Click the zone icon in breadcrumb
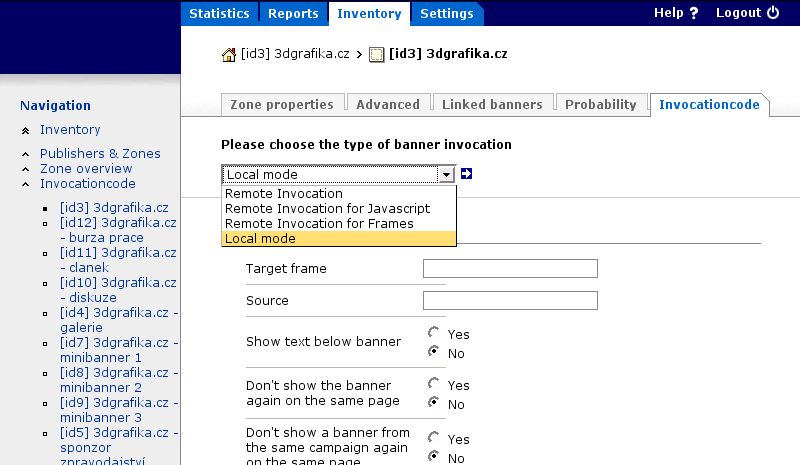The image size is (800, 465). tap(377, 55)
